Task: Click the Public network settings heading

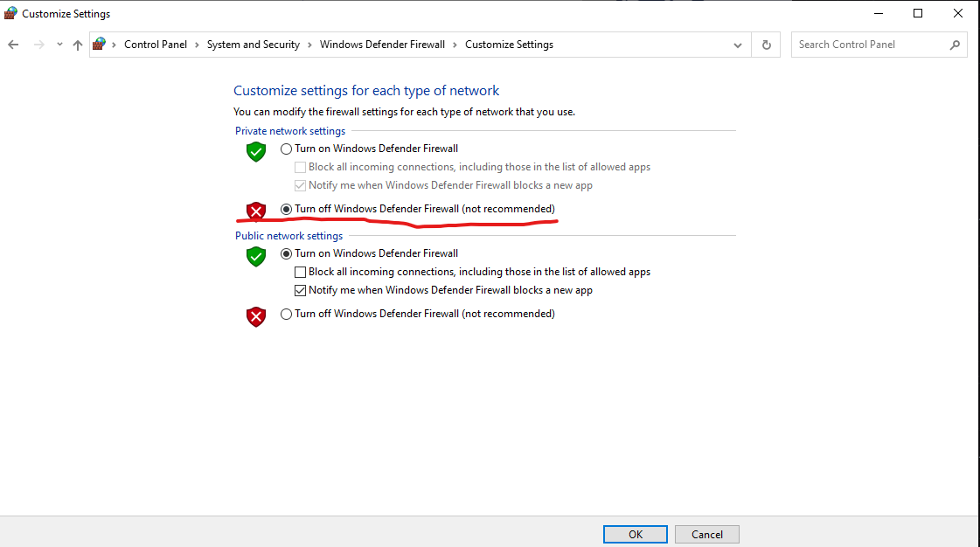Action: (x=288, y=236)
